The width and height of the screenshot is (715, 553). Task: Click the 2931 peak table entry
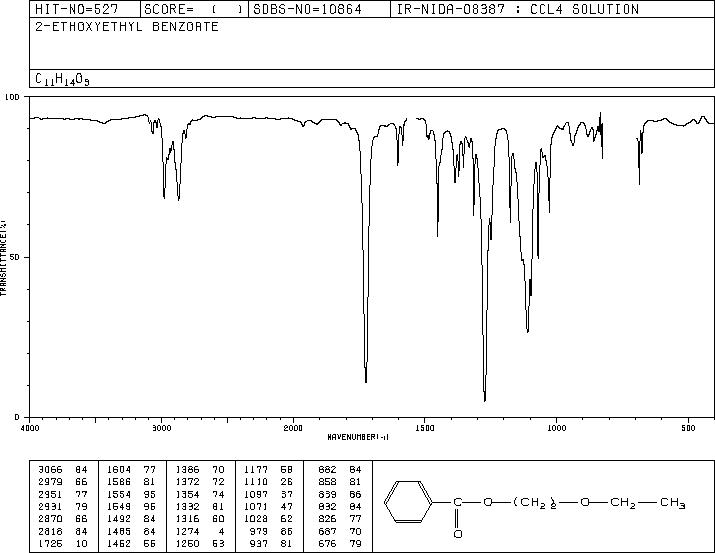(x=62, y=506)
